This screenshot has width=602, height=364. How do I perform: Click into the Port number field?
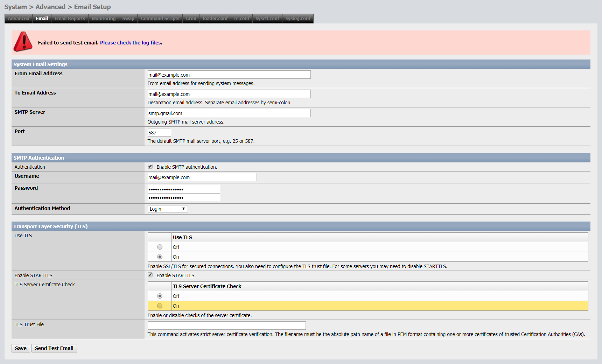(159, 133)
